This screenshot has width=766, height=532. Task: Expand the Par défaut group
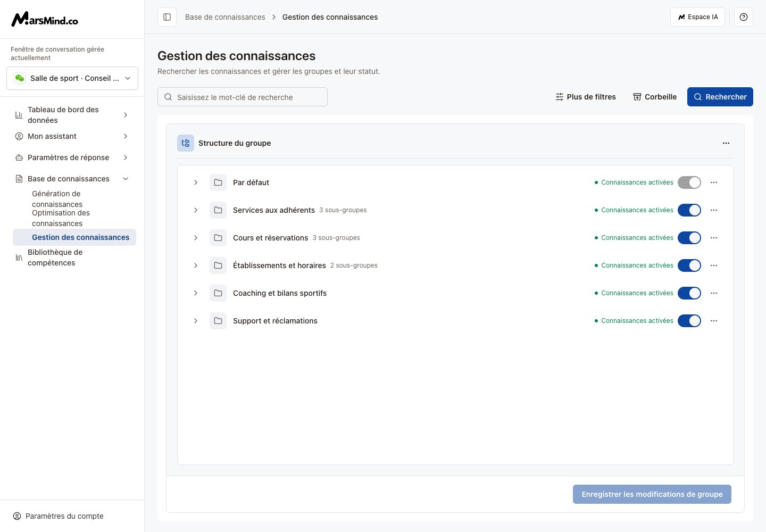click(x=196, y=182)
